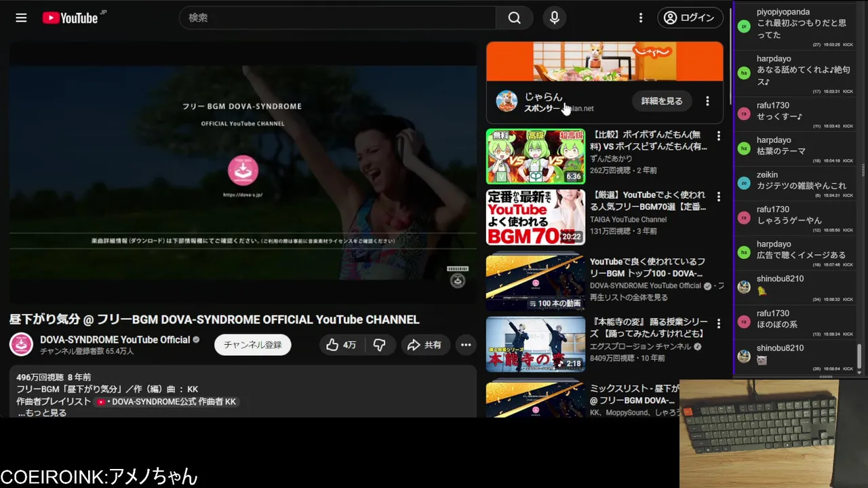Click the 詳細を見る ad button
This screenshot has height=488, width=868.
(x=662, y=101)
